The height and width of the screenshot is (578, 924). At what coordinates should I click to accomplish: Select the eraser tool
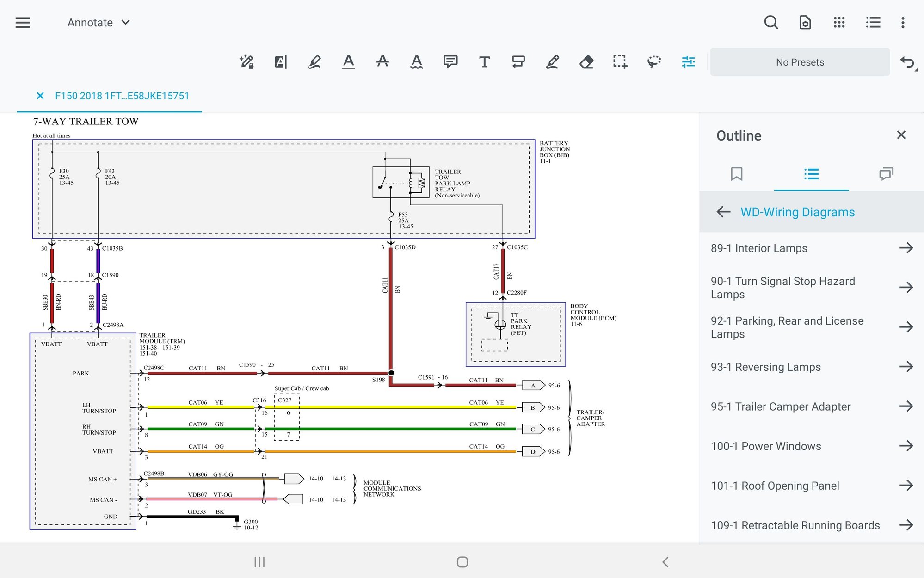(586, 62)
